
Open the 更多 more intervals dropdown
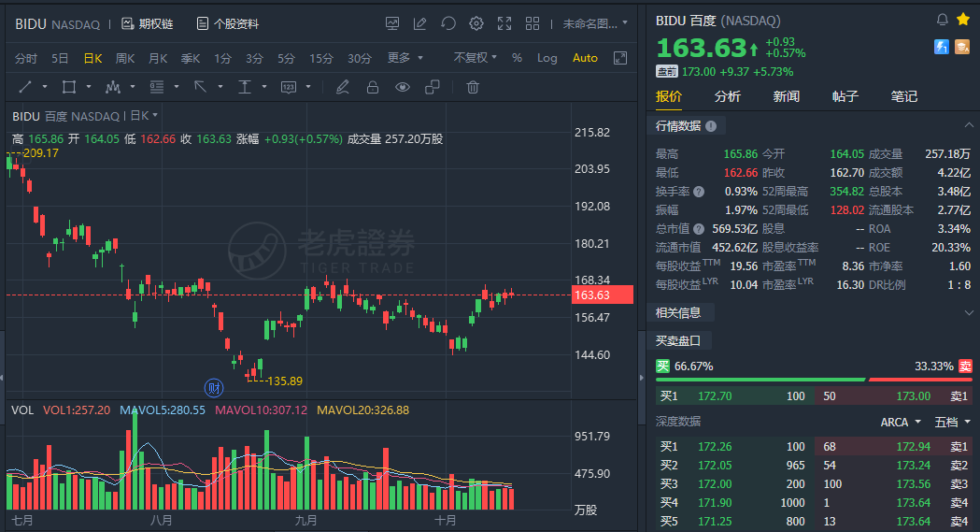point(405,58)
